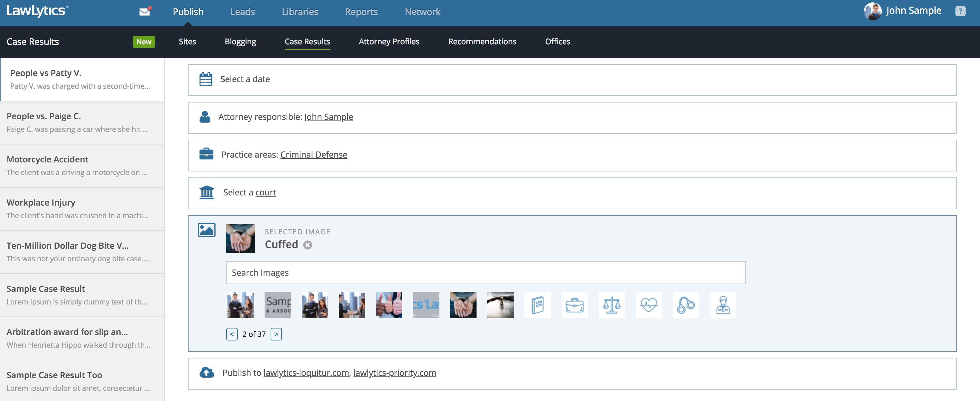The image size is (980, 401).
Task: Click the Search Images field
Action: [486, 273]
